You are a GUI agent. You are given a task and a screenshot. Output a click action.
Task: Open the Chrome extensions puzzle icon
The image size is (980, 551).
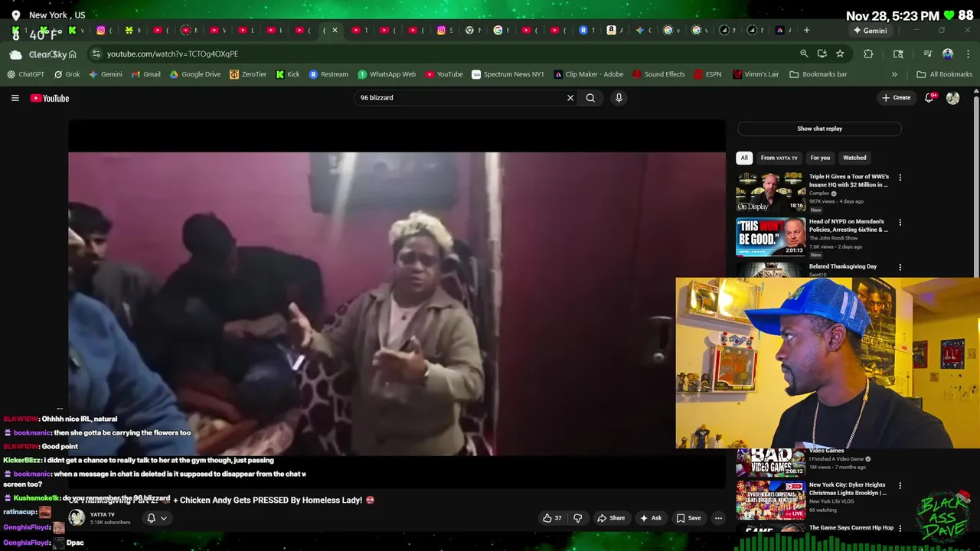[868, 54]
